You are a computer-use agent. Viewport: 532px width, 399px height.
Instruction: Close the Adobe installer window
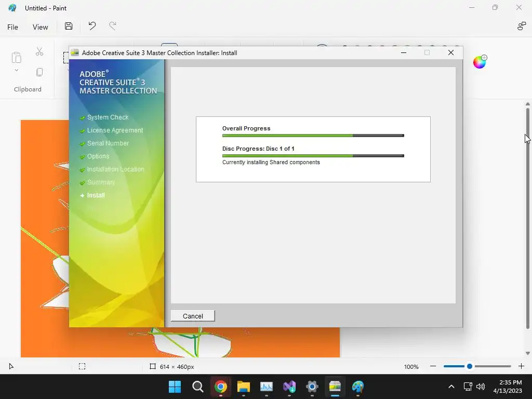450,52
